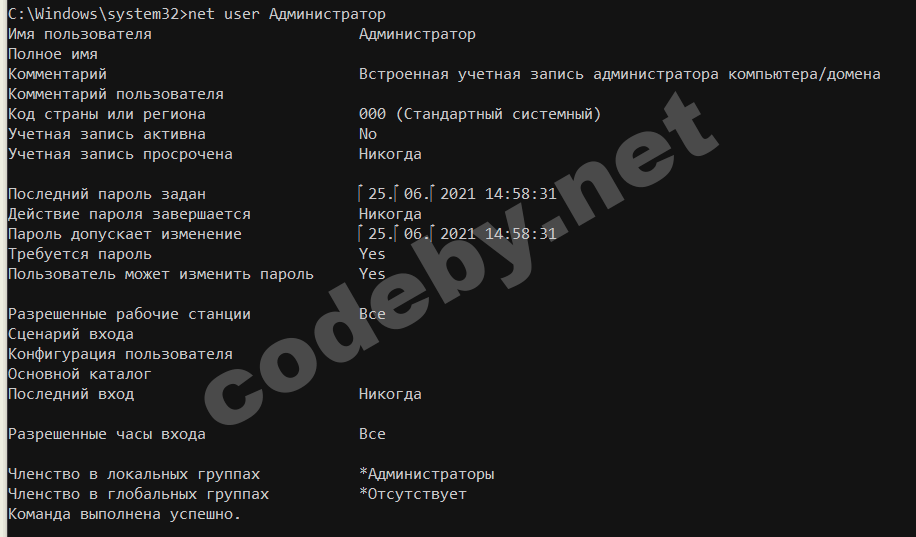
Task: Click the 'Пароль допускает изменение' timestamp
Action: 457,234
